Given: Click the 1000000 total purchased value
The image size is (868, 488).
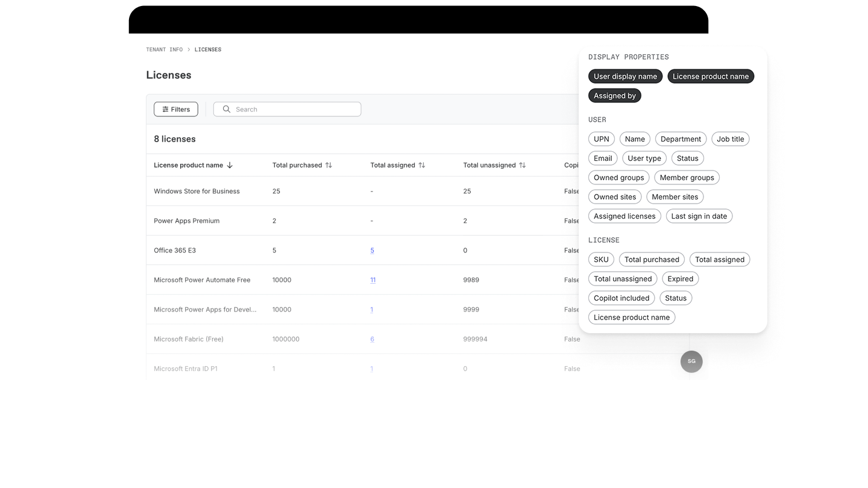Looking at the screenshot, I should click(286, 339).
